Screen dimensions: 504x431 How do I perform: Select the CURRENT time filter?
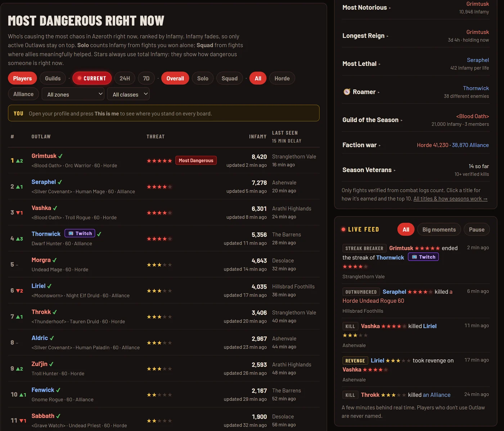pos(92,78)
